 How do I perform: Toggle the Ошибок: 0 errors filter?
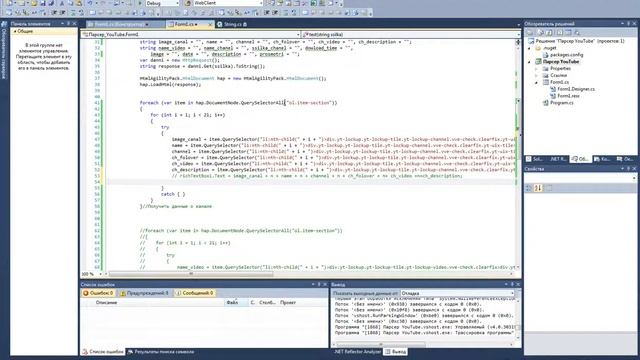coord(98,293)
